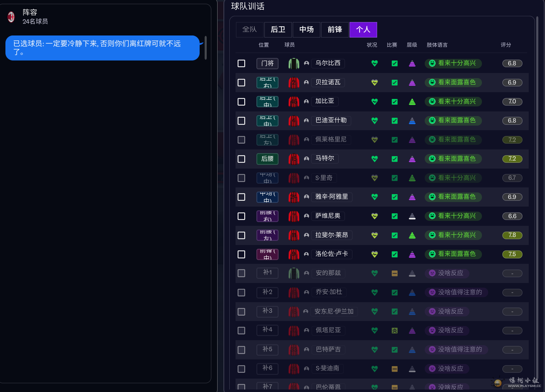Click the level pyramid for 巴特萨吉
Image resolution: width=545 pixels, height=392 pixels.
(x=412, y=349)
